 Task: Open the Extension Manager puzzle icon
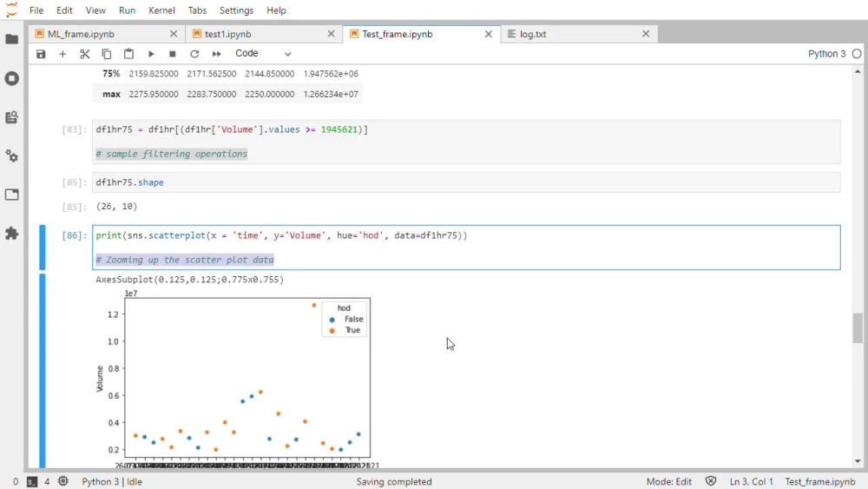click(11, 233)
